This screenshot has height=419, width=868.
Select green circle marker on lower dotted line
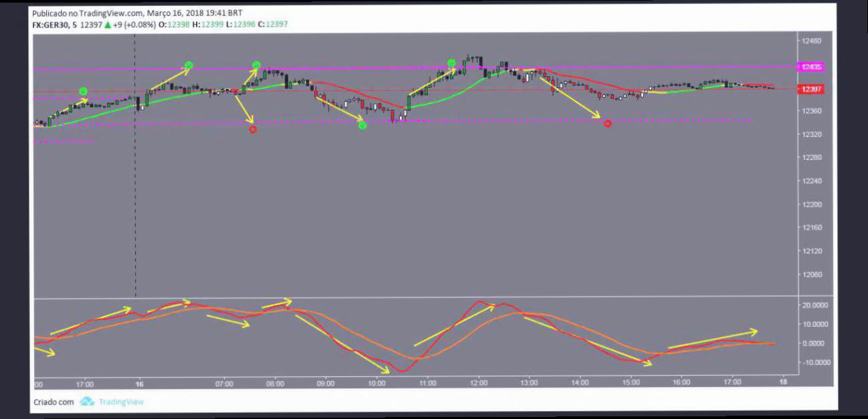(362, 126)
